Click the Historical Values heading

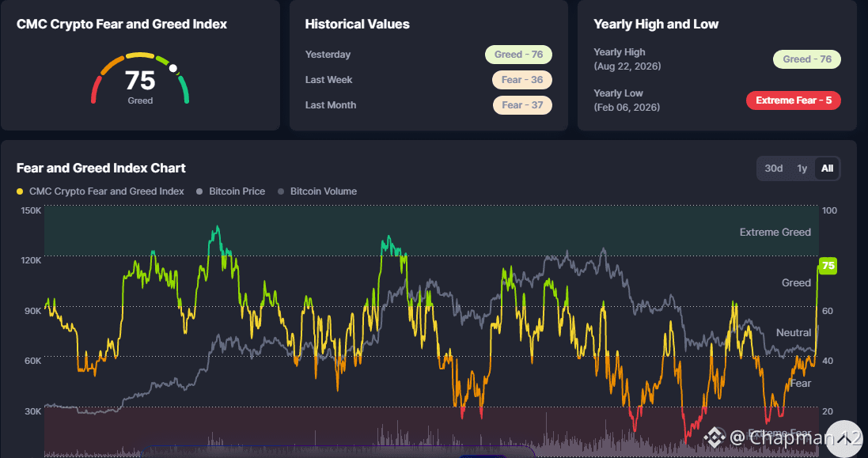click(x=357, y=25)
